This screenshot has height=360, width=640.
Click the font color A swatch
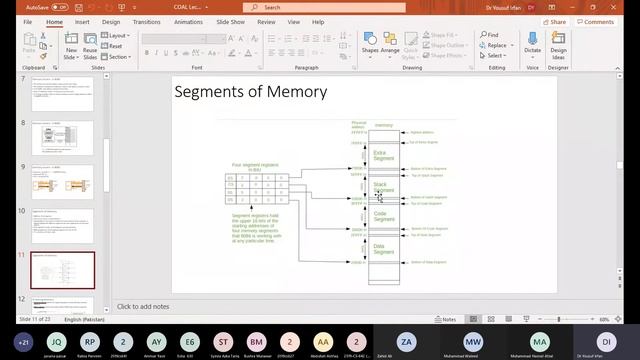(x=248, y=53)
